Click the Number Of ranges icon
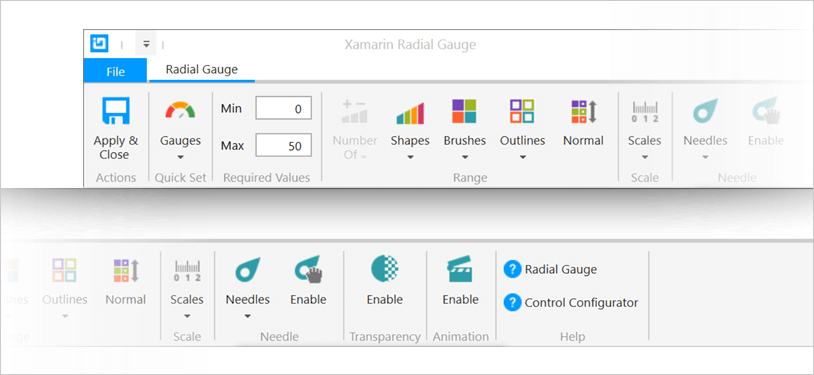Screen dimensions: 814x375 (355, 111)
